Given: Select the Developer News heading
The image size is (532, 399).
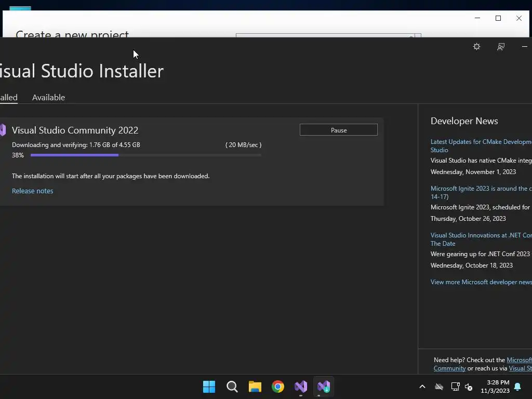Looking at the screenshot, I should (x=464, y=121).
